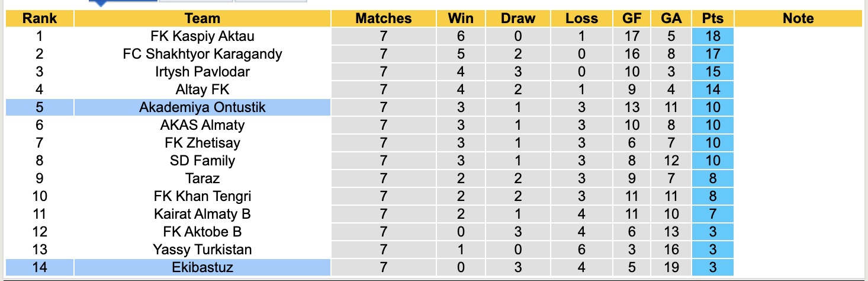Open the FK Zhetisay team page

click(x=202, y=143)
